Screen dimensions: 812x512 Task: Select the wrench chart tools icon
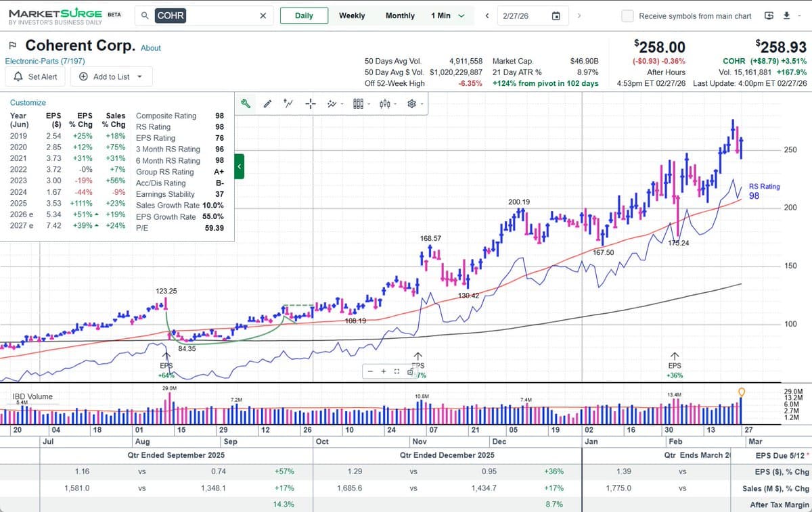click(246, 103)
